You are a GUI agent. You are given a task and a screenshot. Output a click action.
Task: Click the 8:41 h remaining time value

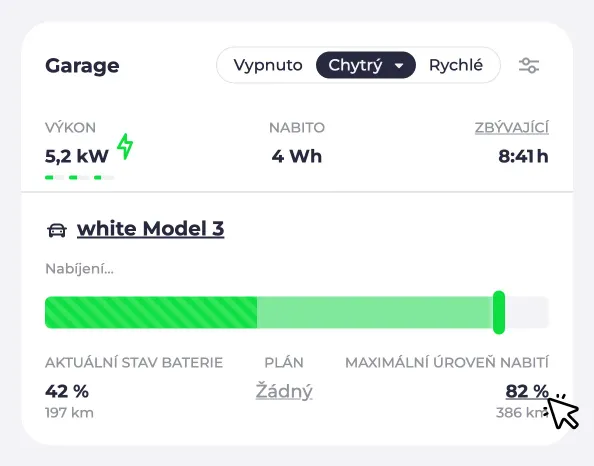point(523,156)
